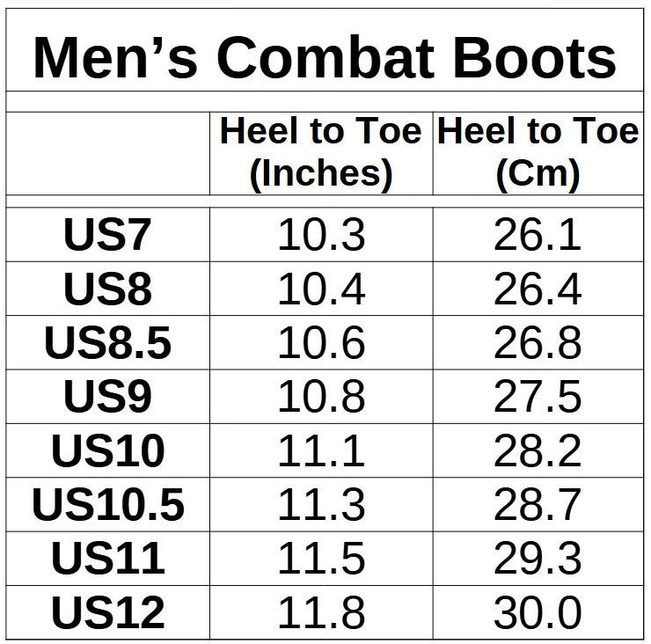Click the 28.7 cm cell
The image size is (651, 644).
coord(538,505)
